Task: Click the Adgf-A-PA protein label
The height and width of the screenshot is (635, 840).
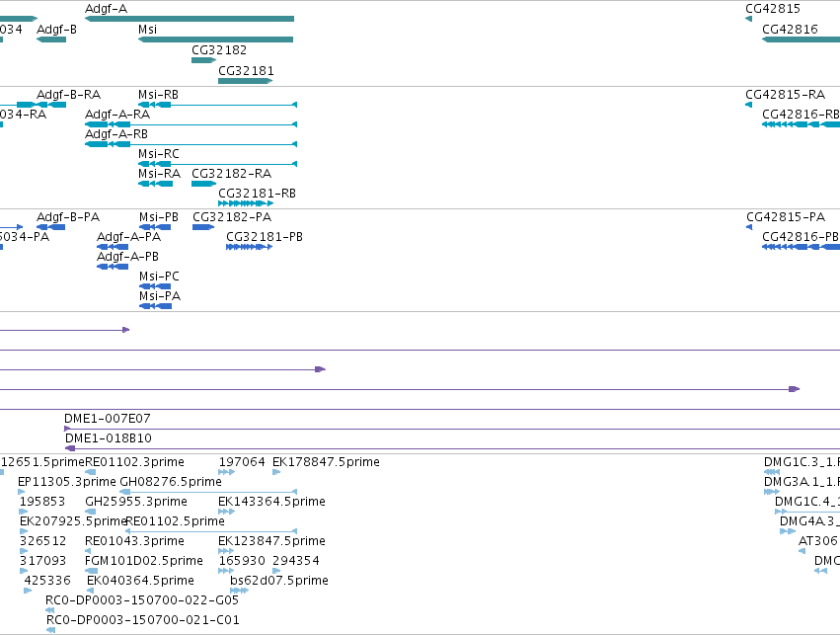Action: [128, 237]
